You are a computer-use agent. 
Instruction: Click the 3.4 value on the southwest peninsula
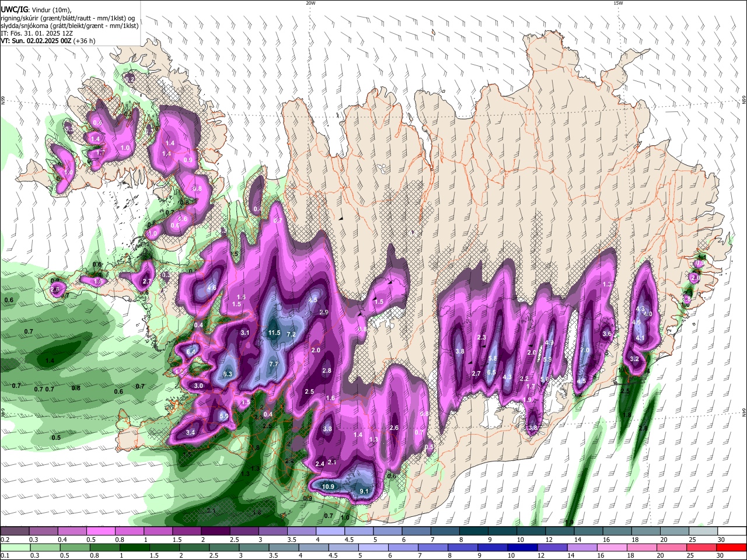(190, 432)
